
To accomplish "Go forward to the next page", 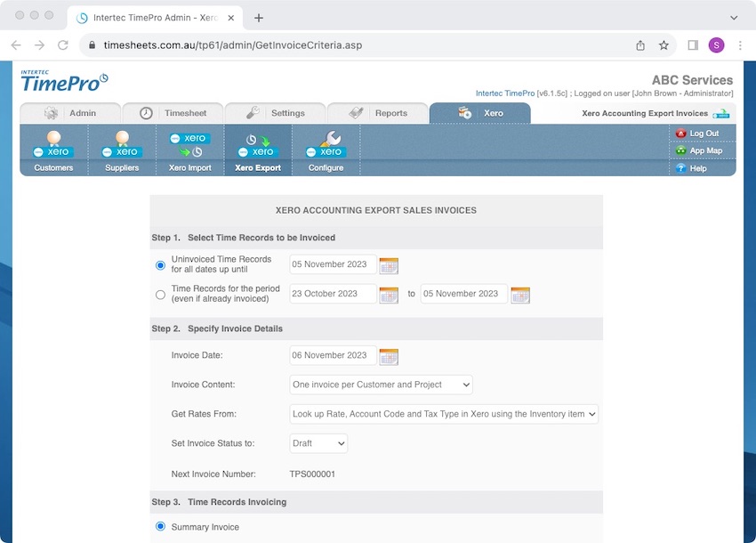I will pyautogui.click(x=39, y=45).
